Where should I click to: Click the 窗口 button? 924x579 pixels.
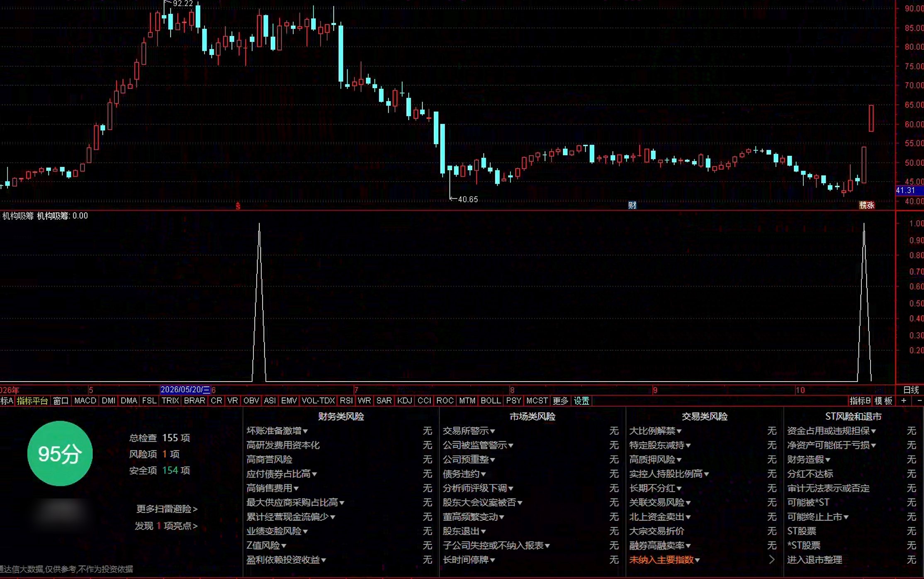[61, 401]
